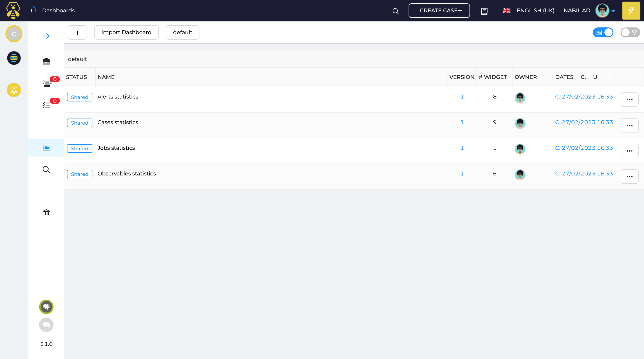
Task: Open the Dashboards chart menu item
Action: click(x=46, y=148)
